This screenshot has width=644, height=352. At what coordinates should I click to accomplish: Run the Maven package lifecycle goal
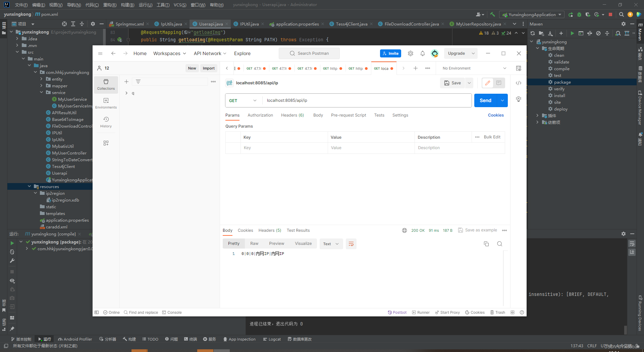[562, 82]
